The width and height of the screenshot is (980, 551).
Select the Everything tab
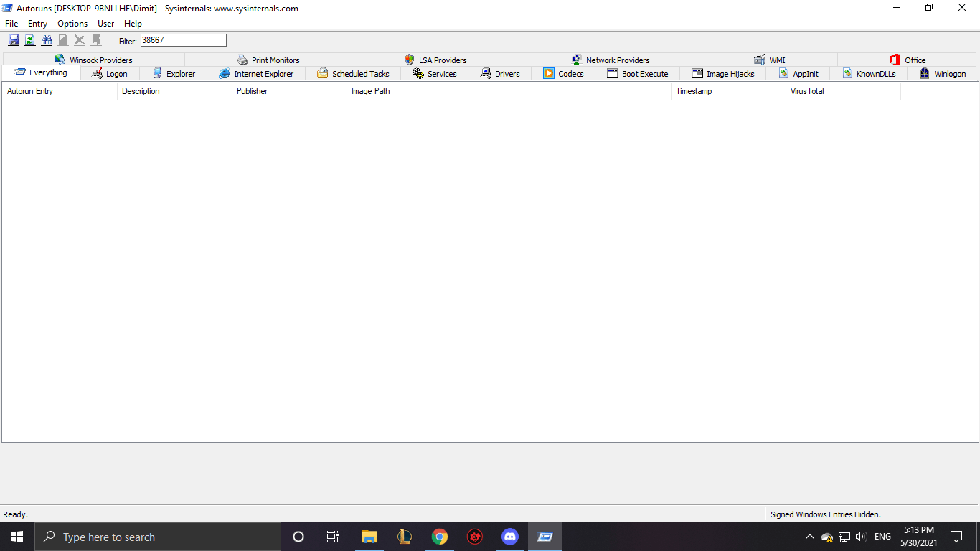42,72
